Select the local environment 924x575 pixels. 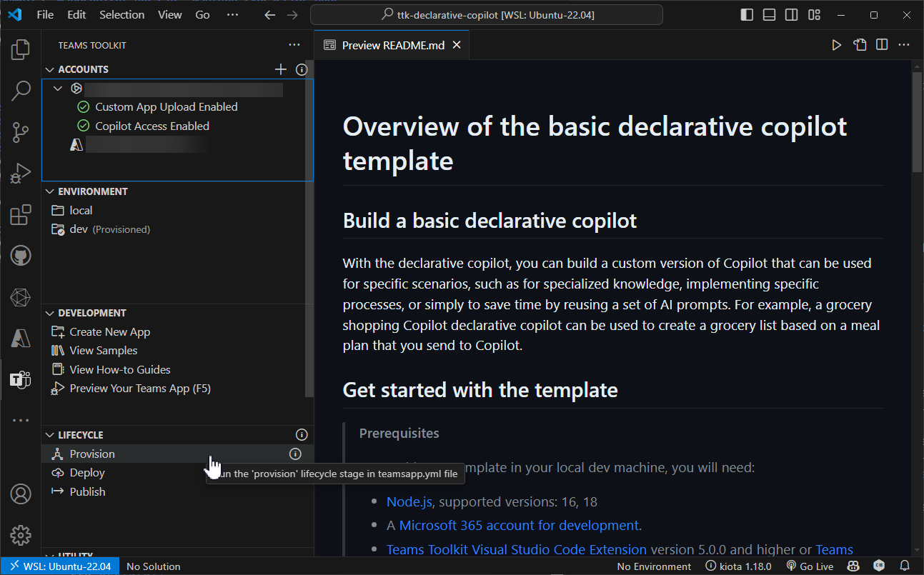coord(177,211)
